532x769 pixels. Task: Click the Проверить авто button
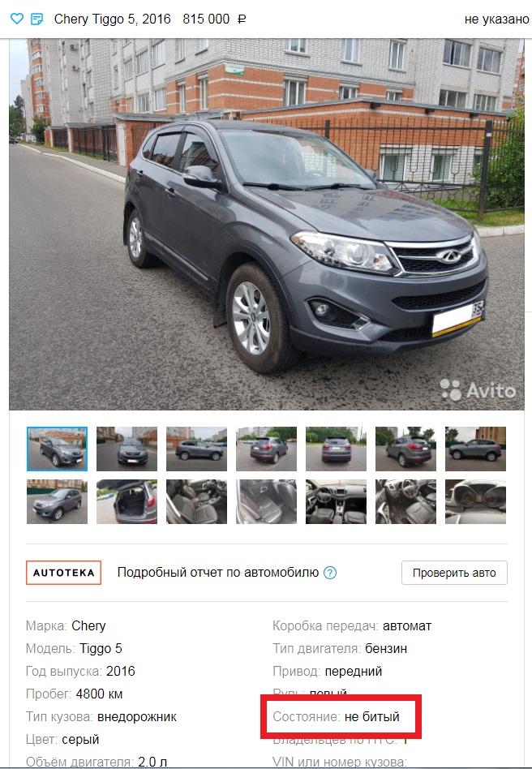pos(454,573)
